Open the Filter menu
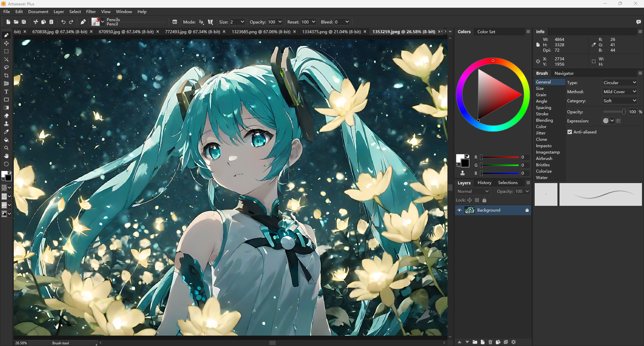644x346 pixels. click(91, 11)
